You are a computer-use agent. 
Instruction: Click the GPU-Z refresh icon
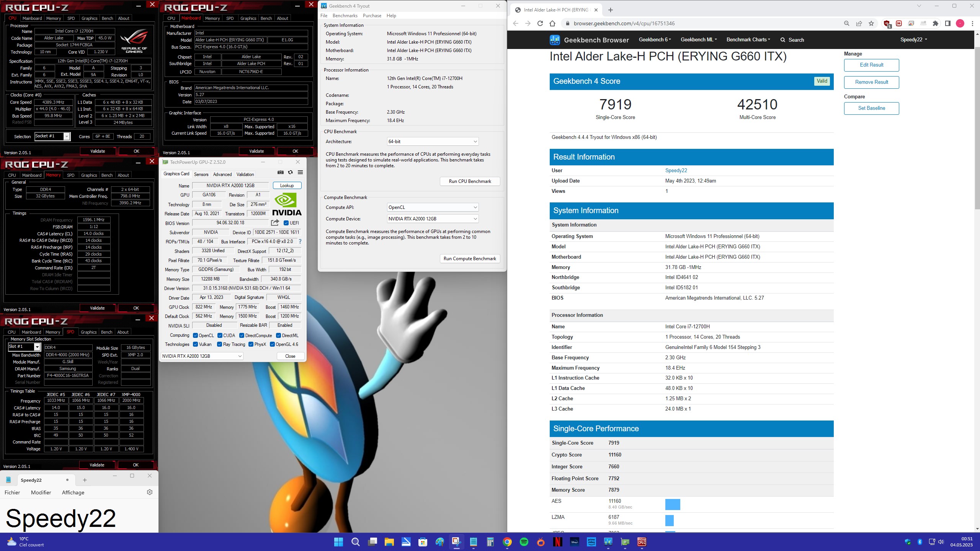point(291,173)
